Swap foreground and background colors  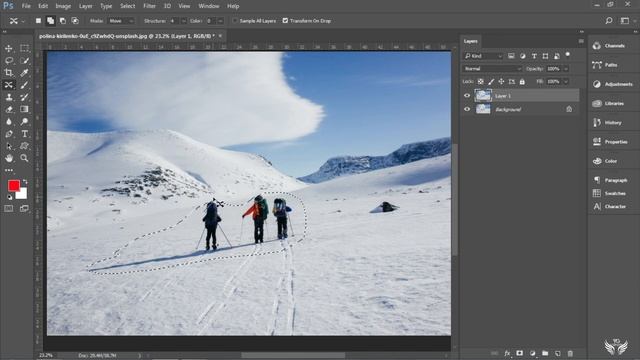[25, 182]
